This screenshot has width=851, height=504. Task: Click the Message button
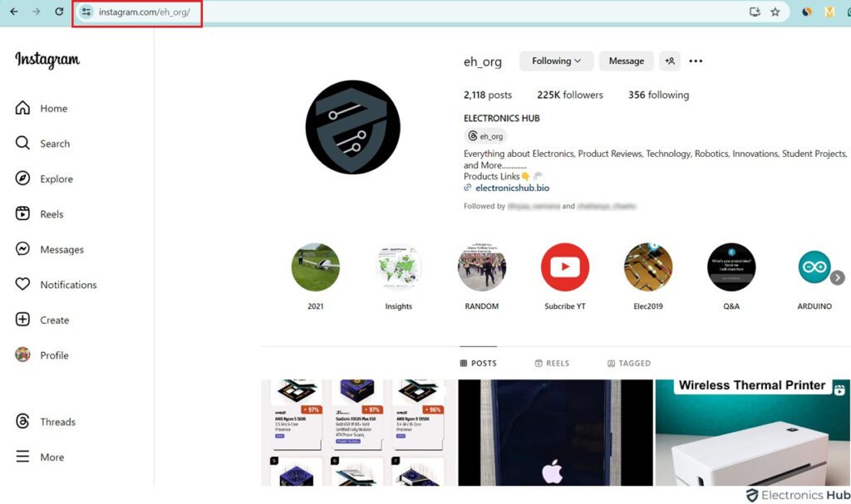626,61
